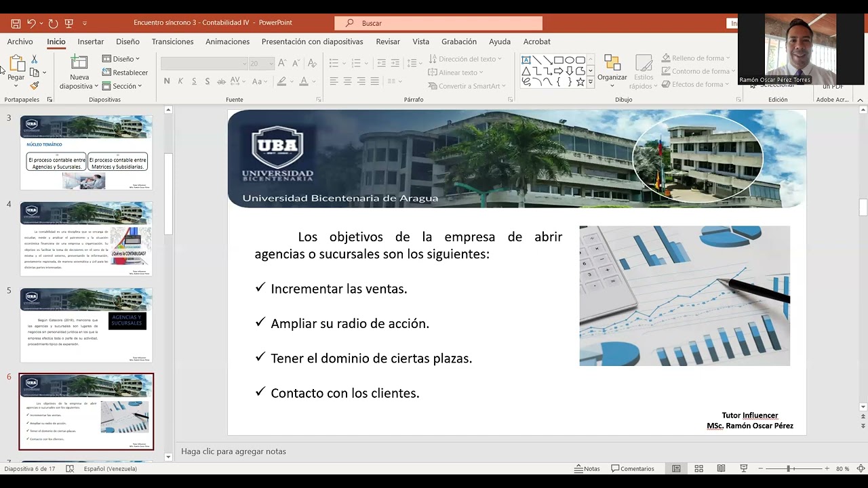Toggle underline formatting
The height and width of the screenshot is (488, 868).
tap(194, 81)
